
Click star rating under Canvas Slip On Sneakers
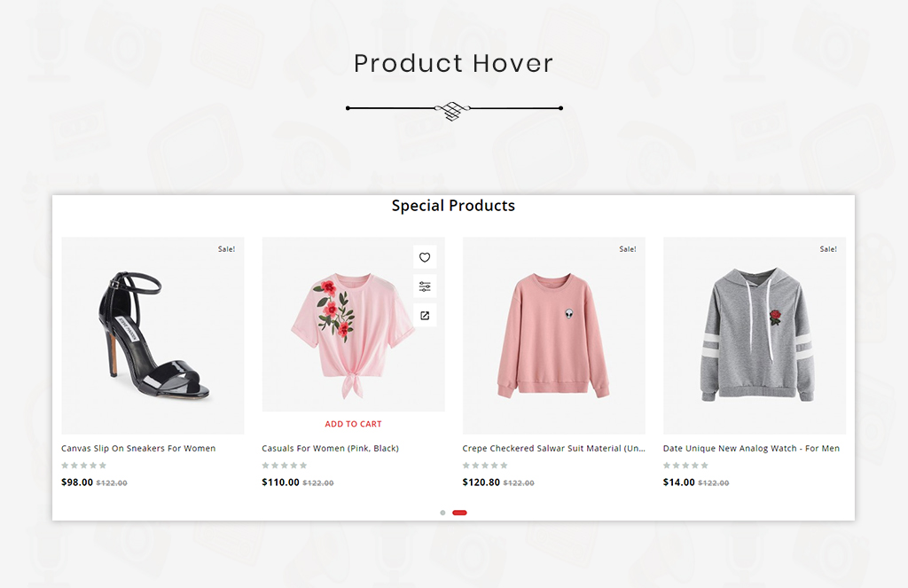click(x=84, y=466)
